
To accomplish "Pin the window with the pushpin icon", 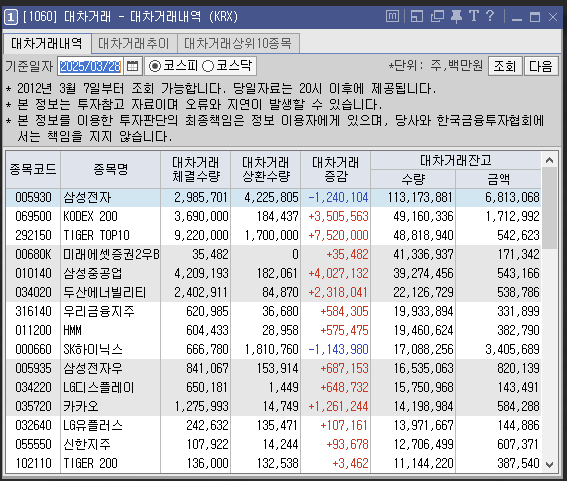I will pyautogui.click(x=456, y=16).
